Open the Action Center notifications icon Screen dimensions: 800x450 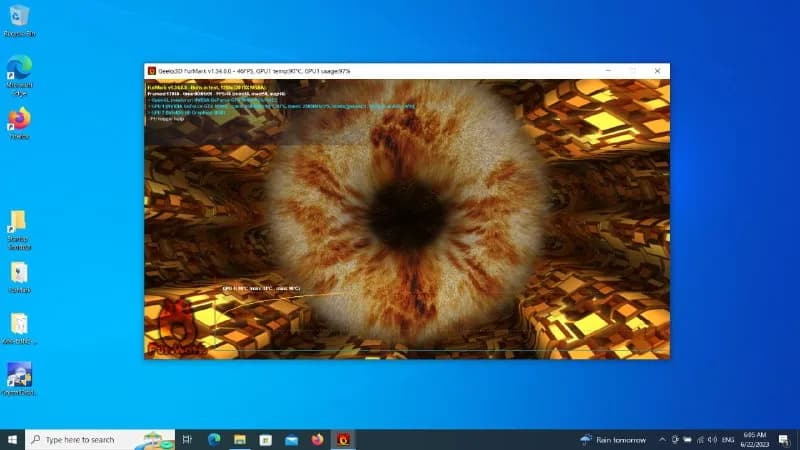pos(784,440)
